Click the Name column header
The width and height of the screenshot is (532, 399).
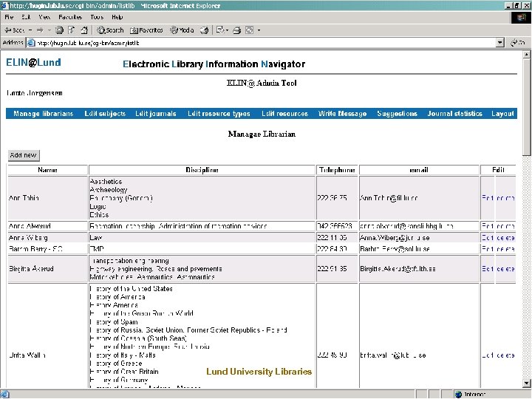click(x=47, y=170)
